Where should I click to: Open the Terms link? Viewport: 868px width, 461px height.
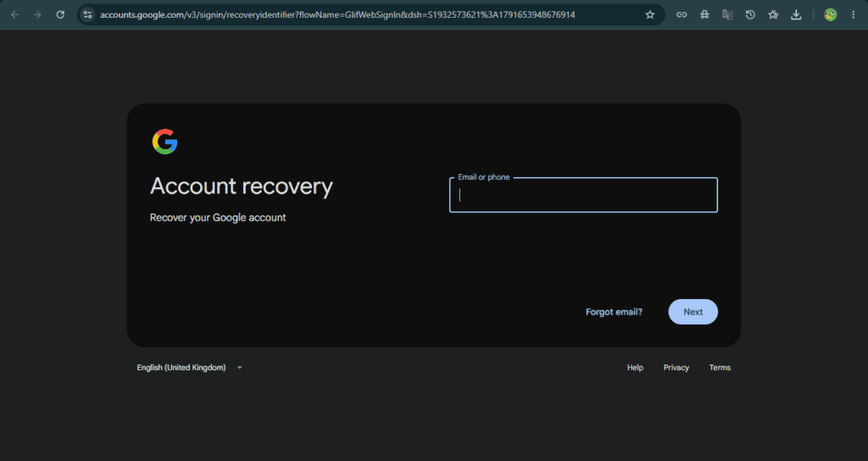pos(720,368)
